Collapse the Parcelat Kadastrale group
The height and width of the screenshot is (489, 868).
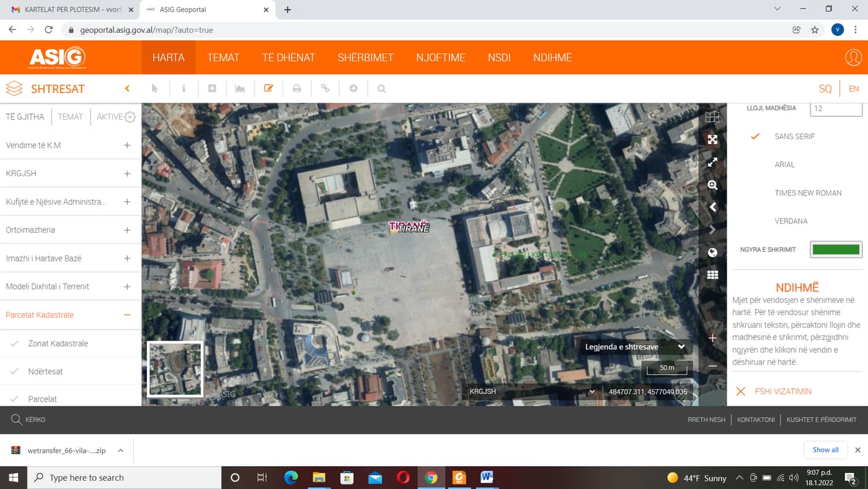[x=127, y=315]
